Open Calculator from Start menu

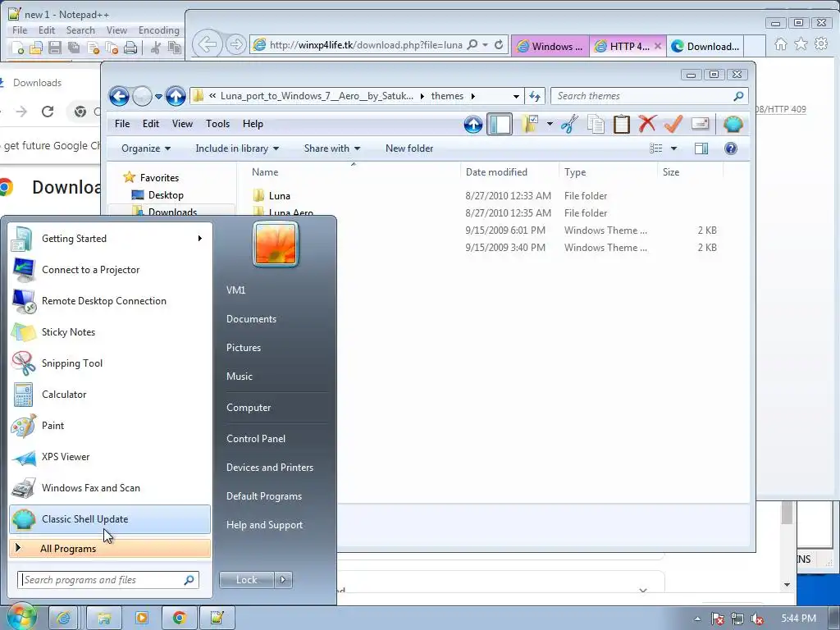110,394
